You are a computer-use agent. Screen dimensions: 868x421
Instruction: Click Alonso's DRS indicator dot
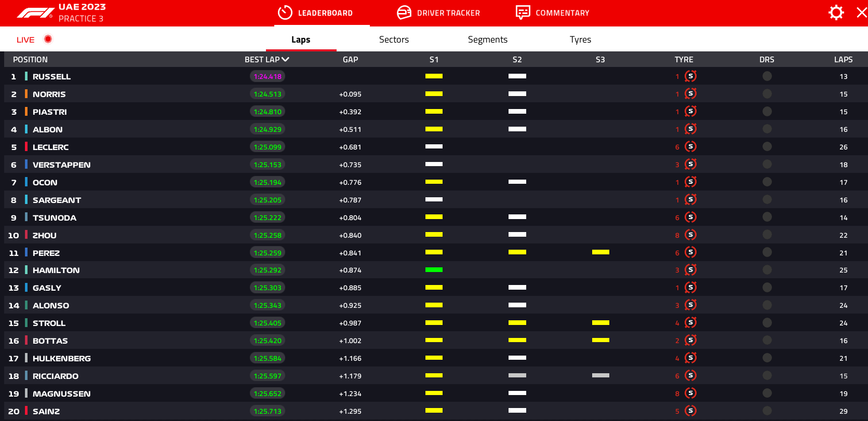(x=767, y=305)
